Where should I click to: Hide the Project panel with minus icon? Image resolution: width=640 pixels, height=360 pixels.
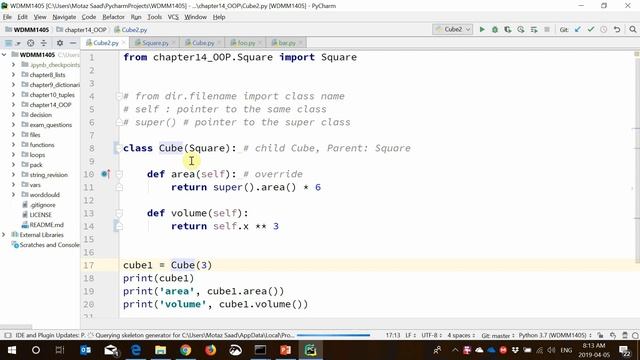pyautogui.click(x=73, y=43)
